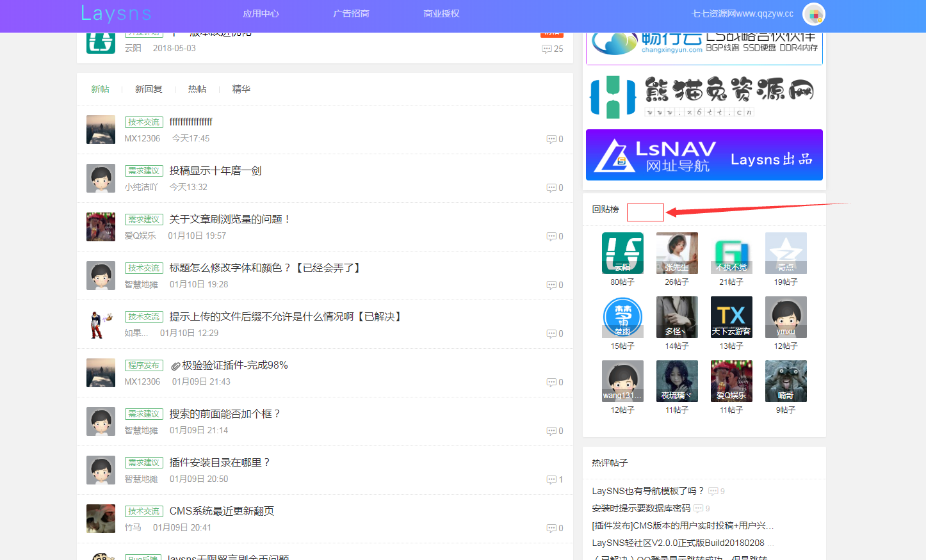Switch to 精华 tab
The image size is (926, 560).
point(241,89)
